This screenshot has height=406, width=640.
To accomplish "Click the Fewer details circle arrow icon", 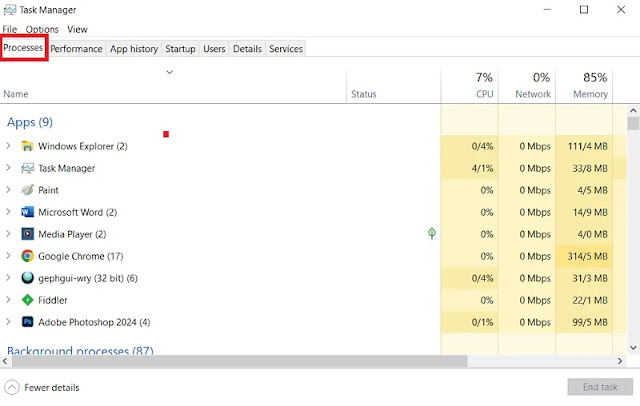I will (12, 387).
